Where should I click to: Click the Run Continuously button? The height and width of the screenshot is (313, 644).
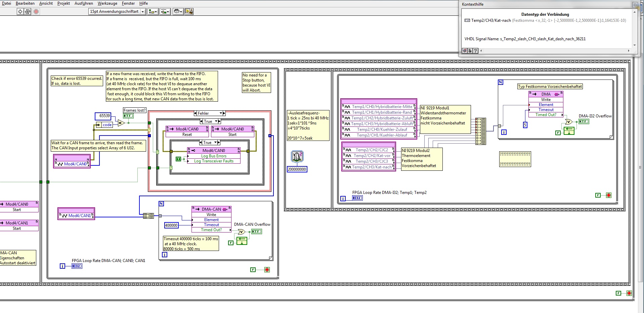28,11
